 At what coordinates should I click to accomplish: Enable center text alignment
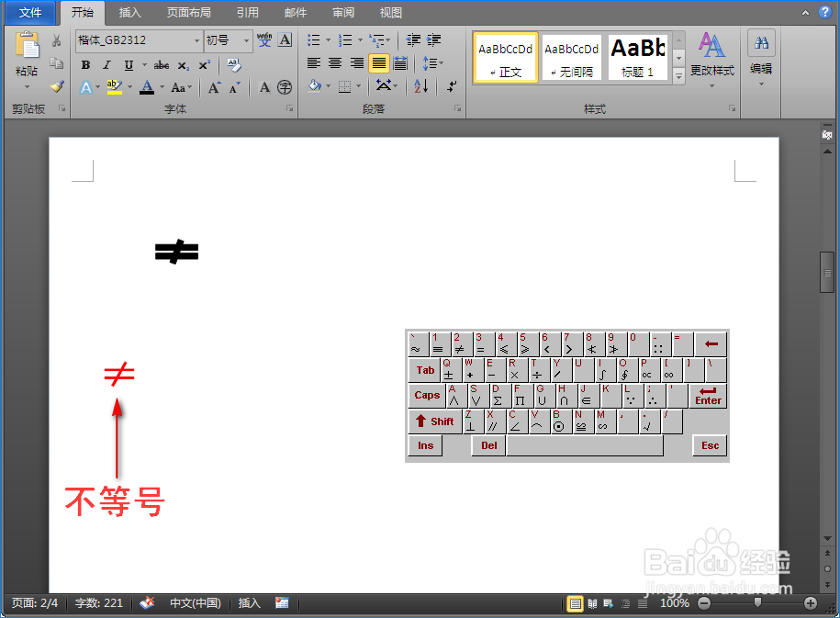tap(335, 62)
